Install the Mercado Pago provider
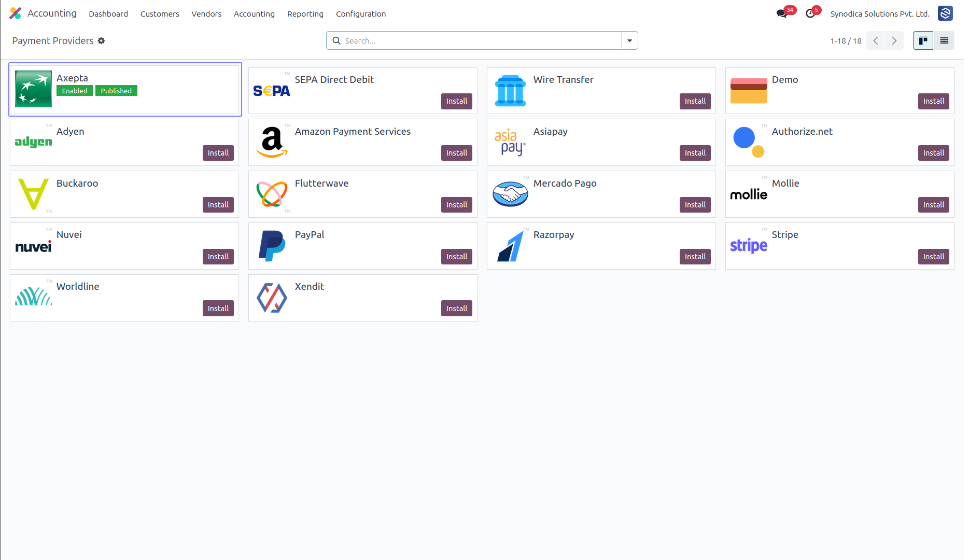The height and width of the screenshot is (560, 969). click(695, 205)
